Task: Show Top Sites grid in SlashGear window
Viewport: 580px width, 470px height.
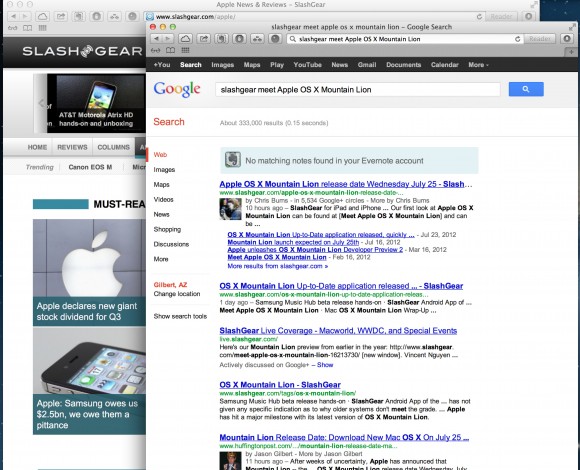Action: pyautogui.click(x=43, y=28)
